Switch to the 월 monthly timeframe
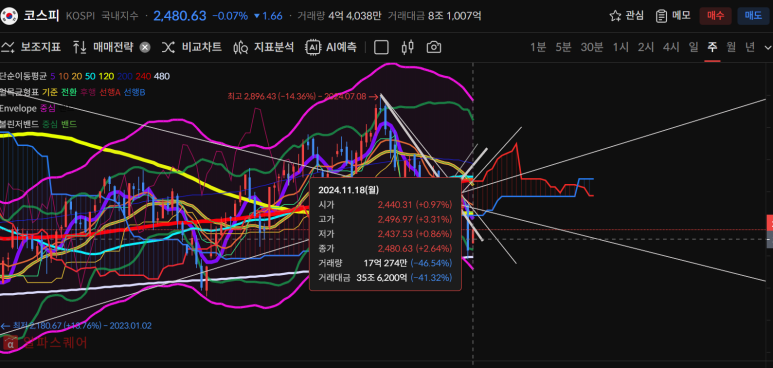The height and width of the screenshot is (368, 773). (731, 47)
